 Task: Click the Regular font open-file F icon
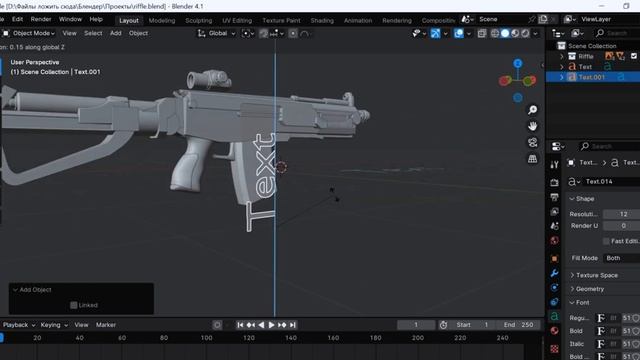click(x=601, y=318)
